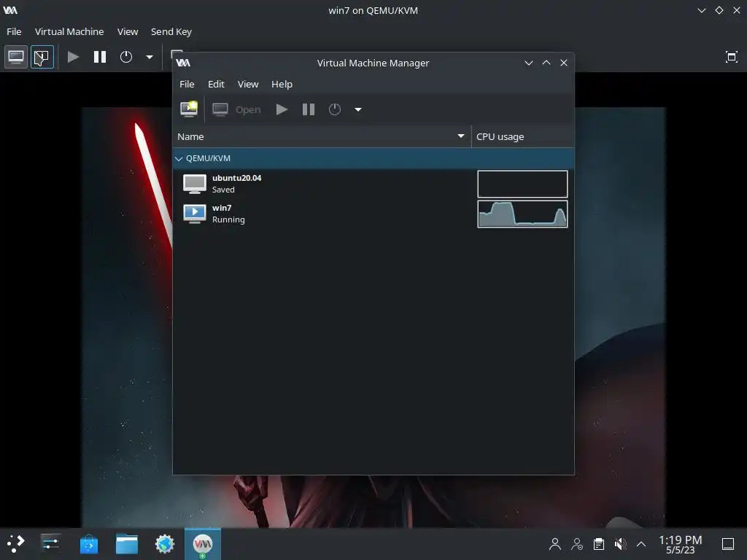This screenshot has width=747, height=560.
Task: Click ubuntu20.04 empty CPU usage graph
Action: point(522,184)
